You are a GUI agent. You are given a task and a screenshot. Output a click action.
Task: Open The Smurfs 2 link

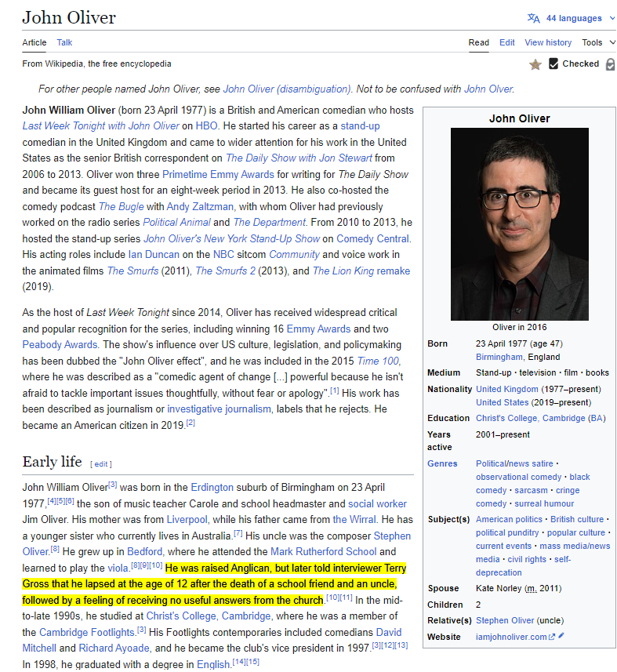[x=225, y=271]
